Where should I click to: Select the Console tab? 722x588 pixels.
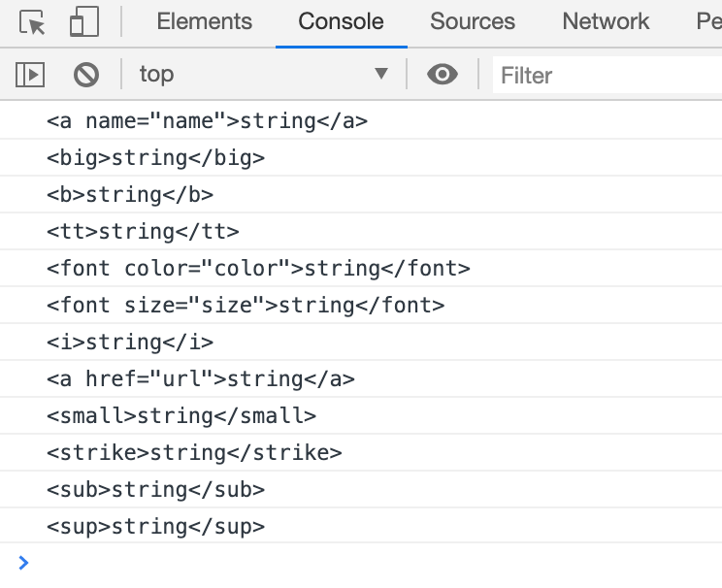(342, 21)
